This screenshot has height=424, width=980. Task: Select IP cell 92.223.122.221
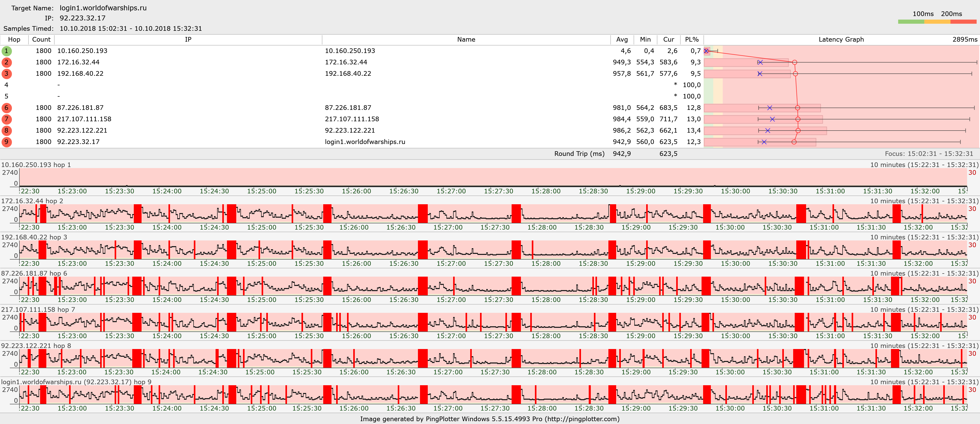(x=82, y=131)
